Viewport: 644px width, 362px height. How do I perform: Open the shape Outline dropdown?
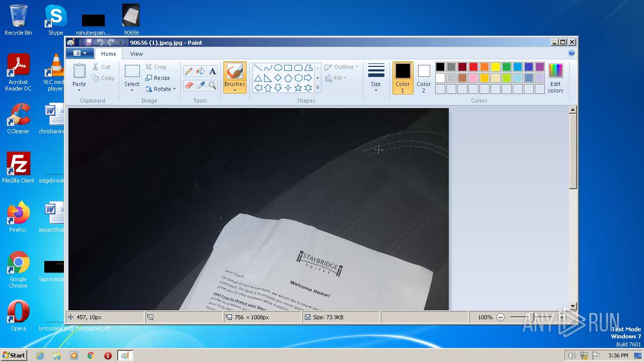[342, 67]
